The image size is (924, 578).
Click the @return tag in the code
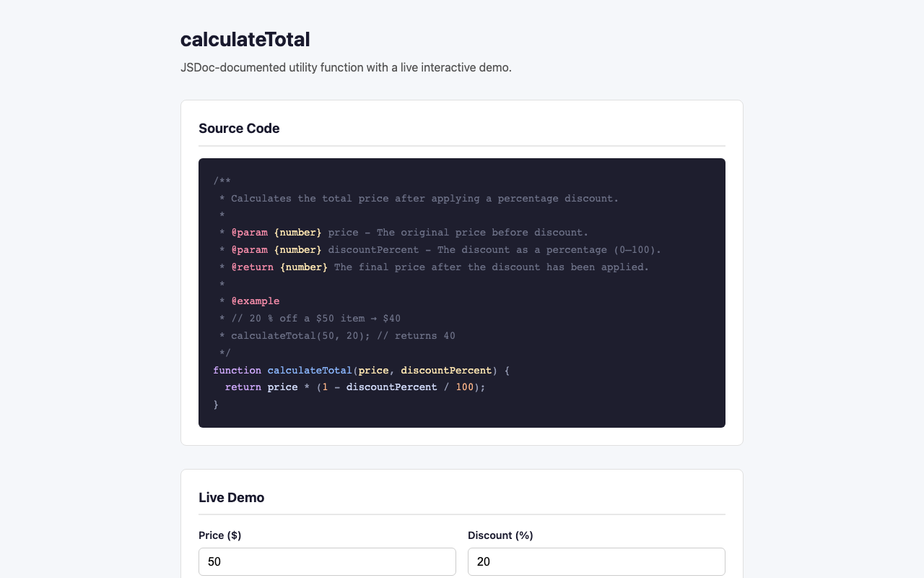point(253,267)
